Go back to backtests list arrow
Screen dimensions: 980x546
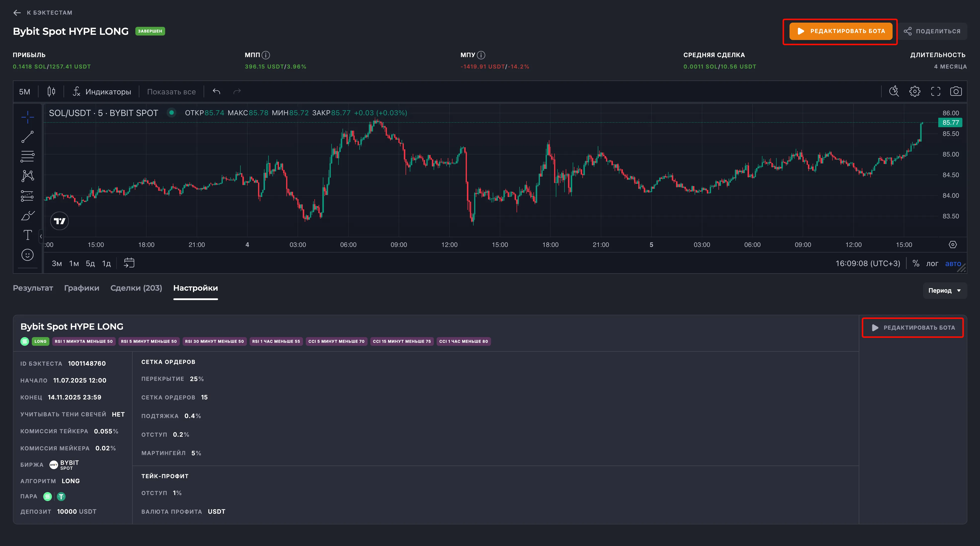pos(17,13)
